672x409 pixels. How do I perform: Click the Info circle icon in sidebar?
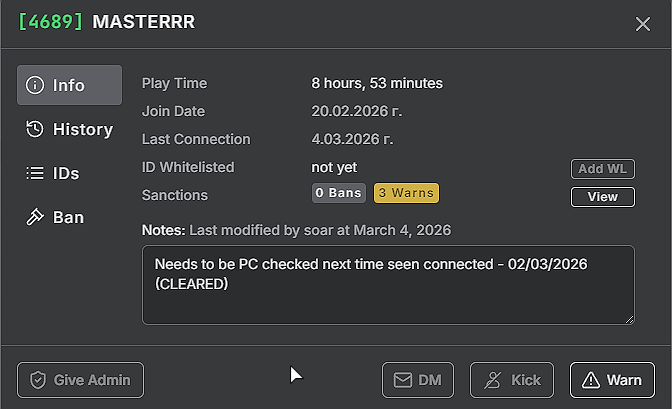pyautogui.click(x=35, y=85)
